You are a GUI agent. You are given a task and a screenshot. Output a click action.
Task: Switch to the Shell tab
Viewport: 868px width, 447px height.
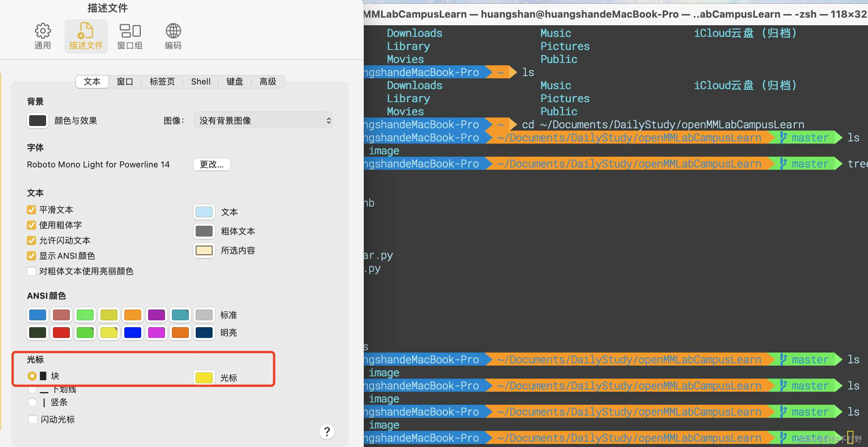click(x=201, y=81)
